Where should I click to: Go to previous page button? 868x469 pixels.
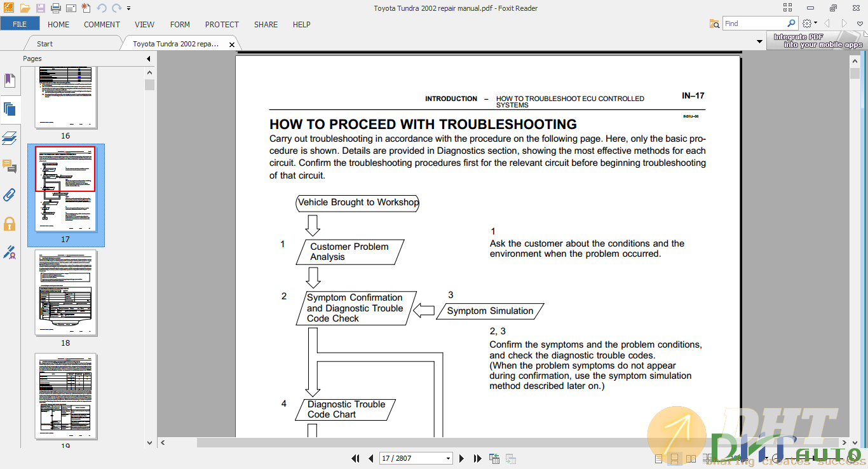(x=371, y=458)
